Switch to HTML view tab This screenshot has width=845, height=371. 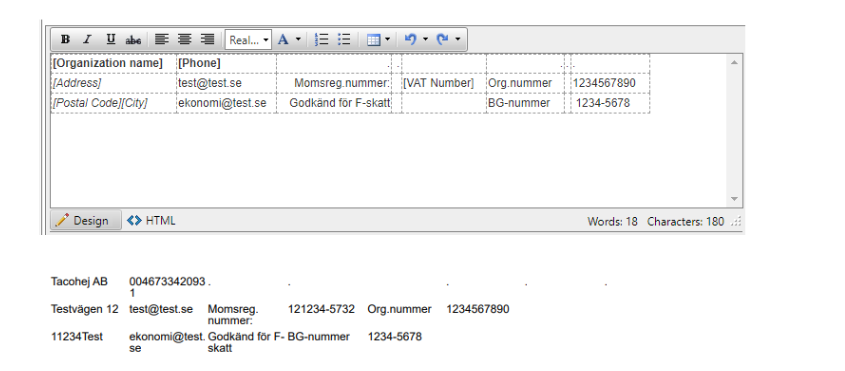151,221
